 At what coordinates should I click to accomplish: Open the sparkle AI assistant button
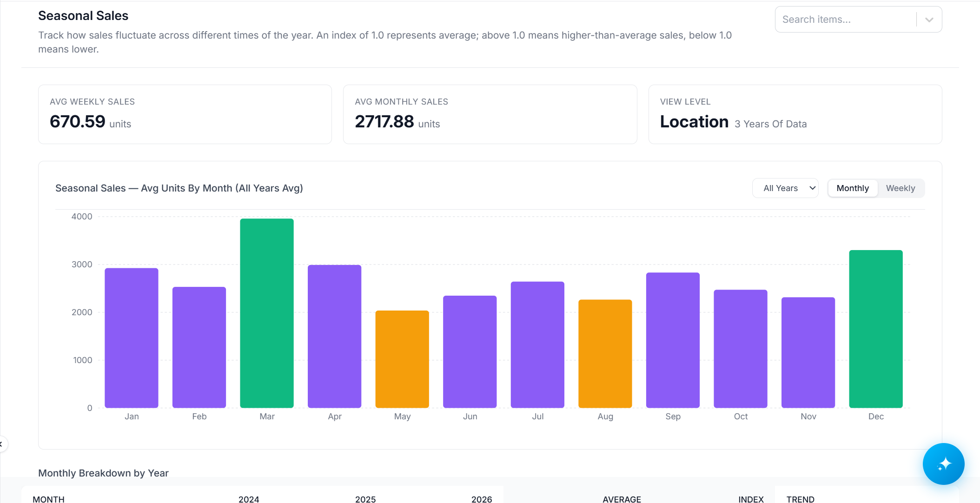pos(943,463)
